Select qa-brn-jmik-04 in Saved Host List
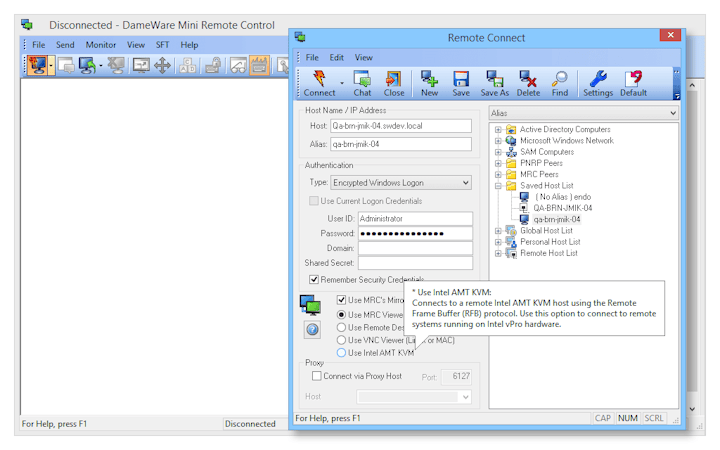This screenshot has width=720, height=450. click(x=557, y=219)
